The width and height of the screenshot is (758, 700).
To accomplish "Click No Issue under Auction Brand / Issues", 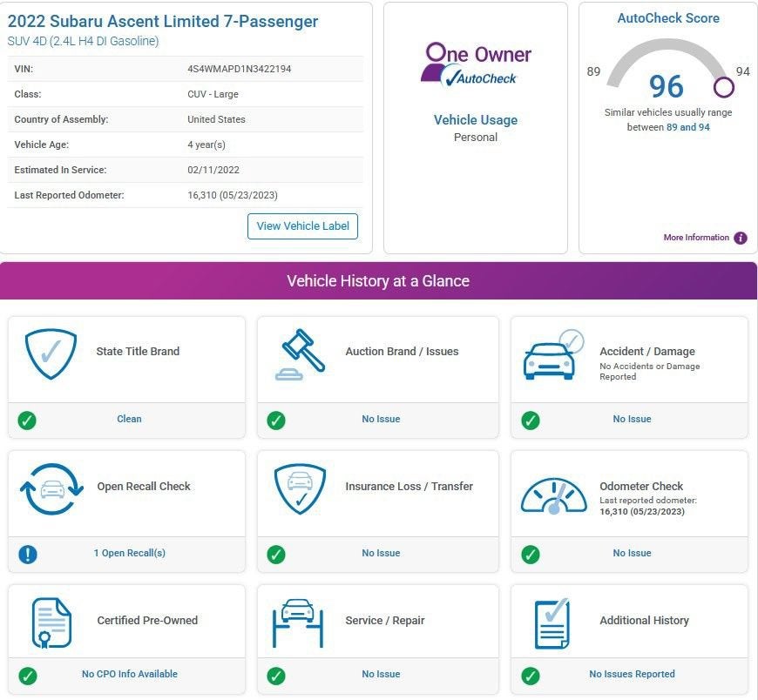I will click(381, 419).
